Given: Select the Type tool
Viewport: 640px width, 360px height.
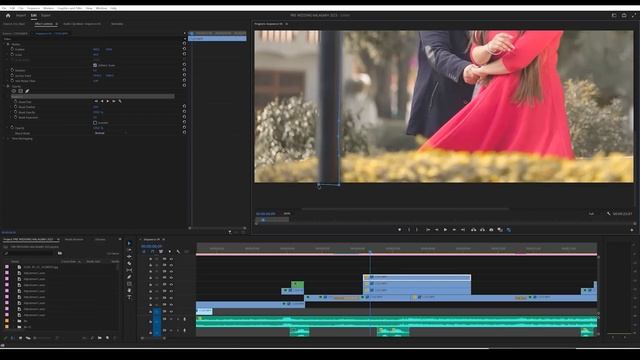Looking at the screenshot, I should tap(129, 298).
